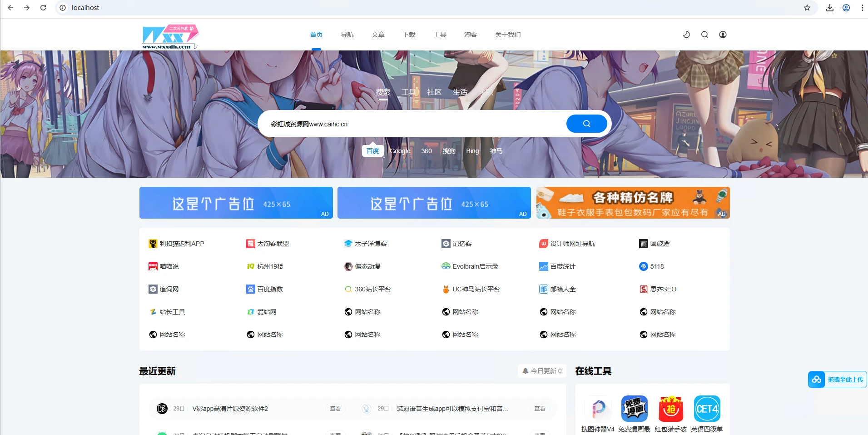Open the 关于我们 page

[x=507, y=34]
